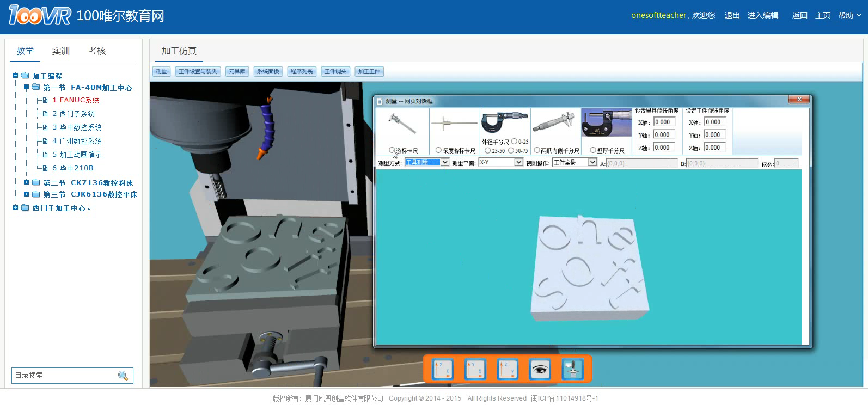Click the search magnifier icon
This screenshot has height=405, width=868.
123,376
